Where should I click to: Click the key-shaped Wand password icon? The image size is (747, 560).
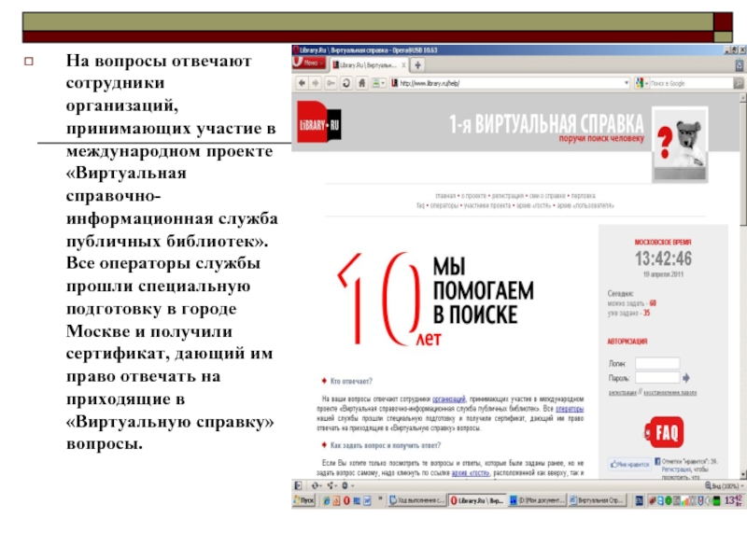click(331, 83)
